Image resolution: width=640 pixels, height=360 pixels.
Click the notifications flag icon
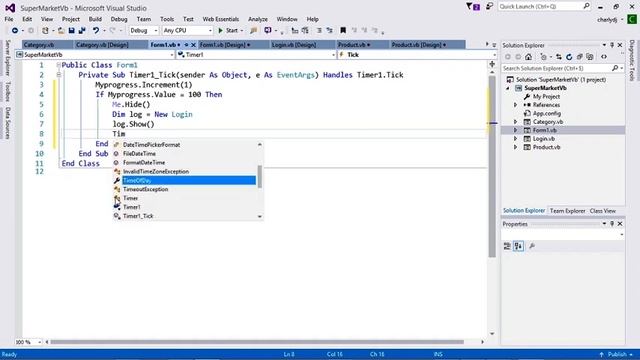point(473,7)
